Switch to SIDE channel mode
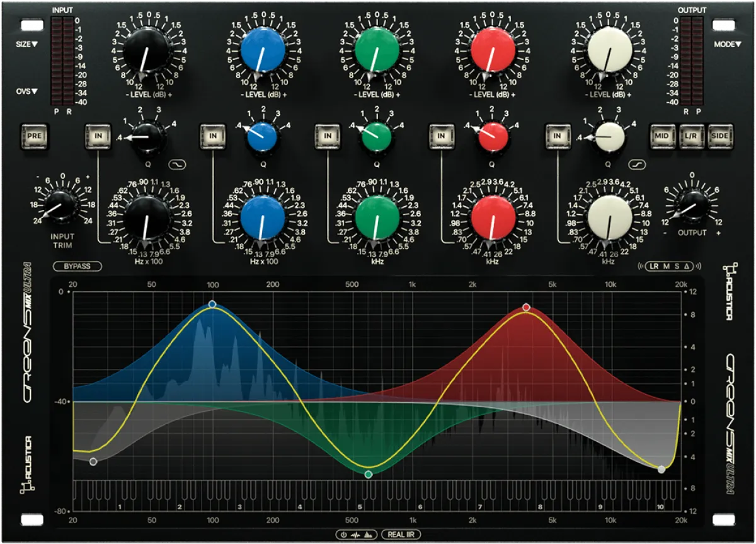The width and height of the screenshot is (756, 544). [720, 134]
